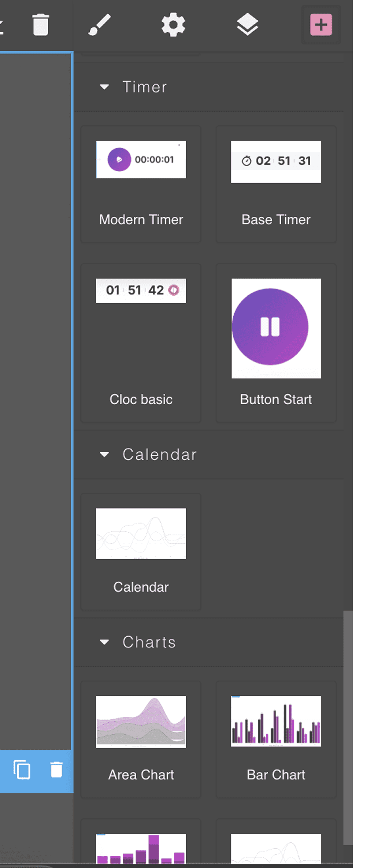Select the stacked purple bar chart thumbnail

click(141, 849)
